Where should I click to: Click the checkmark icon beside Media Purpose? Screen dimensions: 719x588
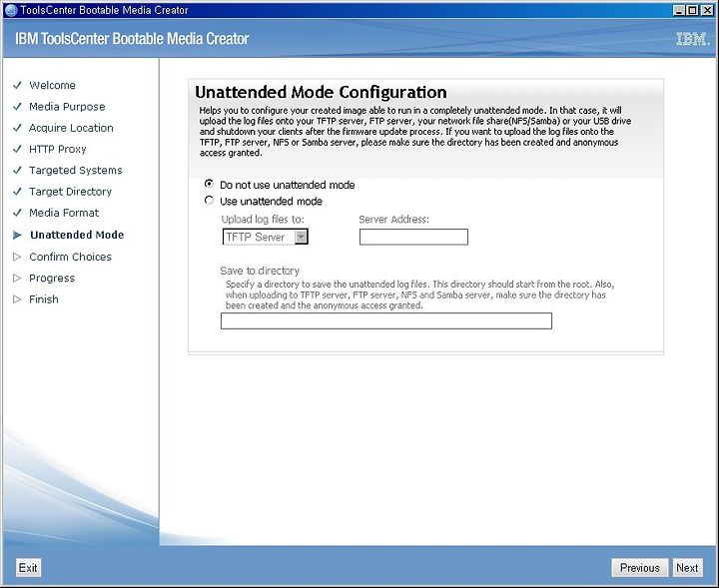[x=17, y=107]
